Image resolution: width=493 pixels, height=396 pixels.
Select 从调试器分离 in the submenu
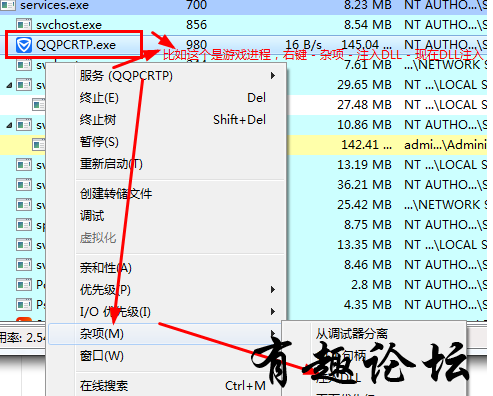point(352,333)
